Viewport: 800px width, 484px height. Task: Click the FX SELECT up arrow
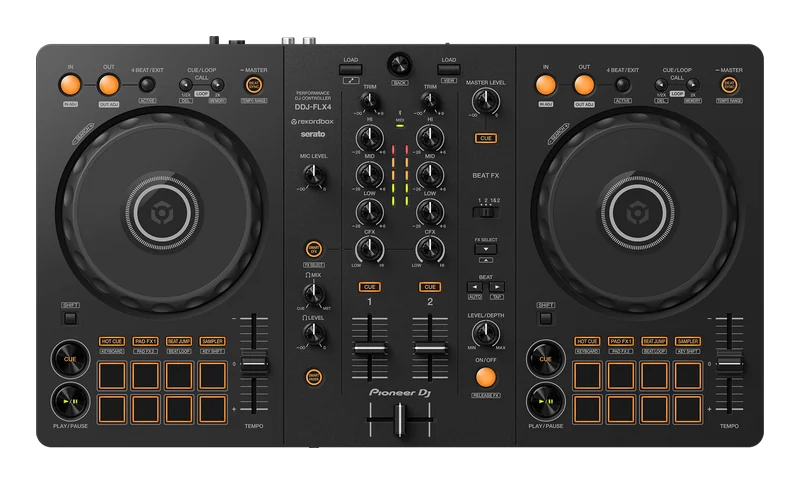pos(486,260)
